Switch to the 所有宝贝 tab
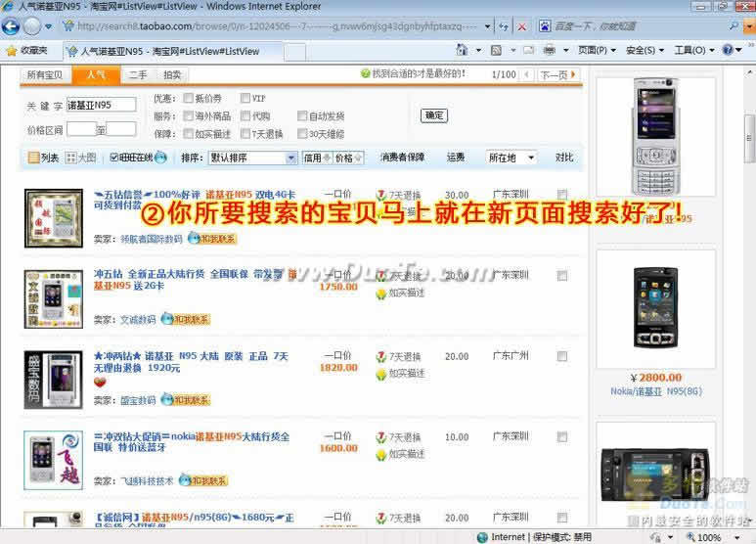The height and width of the screenshot is (544, 756). coord(44,74)
